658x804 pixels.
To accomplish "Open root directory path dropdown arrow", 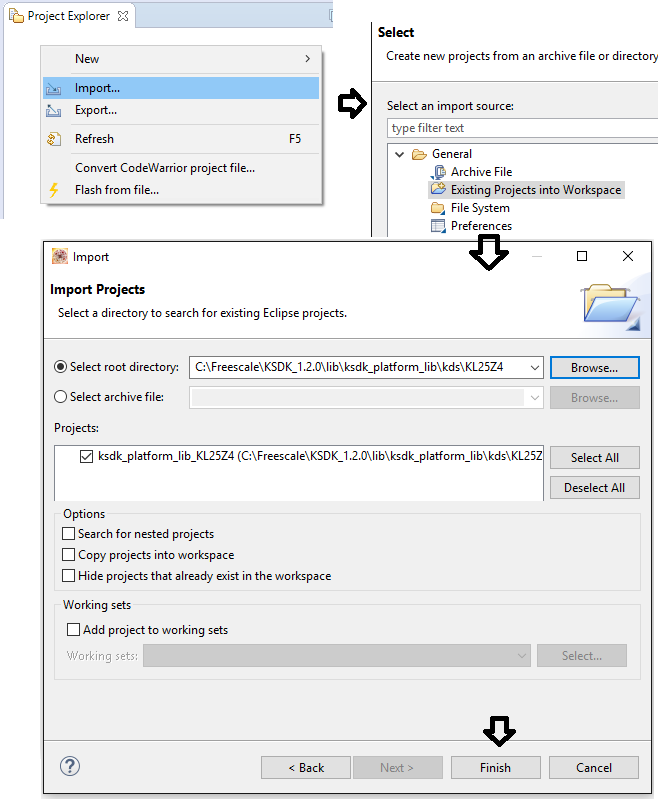I will (x=534, y=368).
